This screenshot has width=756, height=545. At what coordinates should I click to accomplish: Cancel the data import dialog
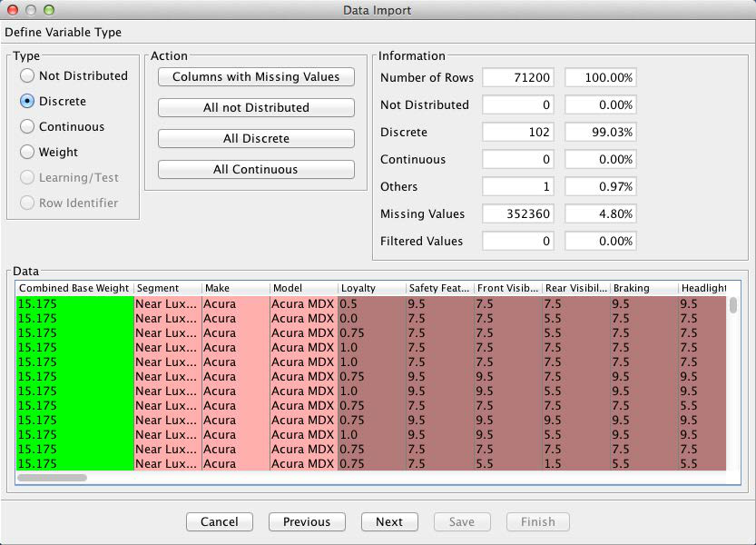[220, 521]
